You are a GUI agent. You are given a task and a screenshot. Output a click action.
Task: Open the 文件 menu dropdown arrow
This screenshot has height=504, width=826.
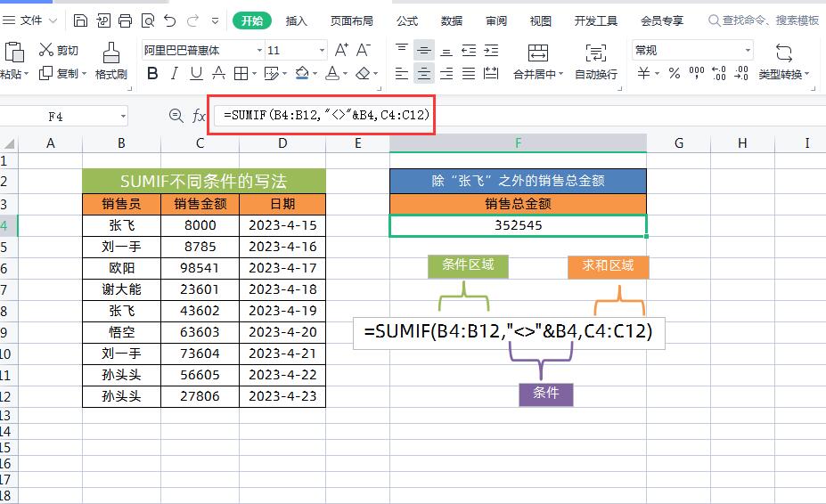point(53,20)
